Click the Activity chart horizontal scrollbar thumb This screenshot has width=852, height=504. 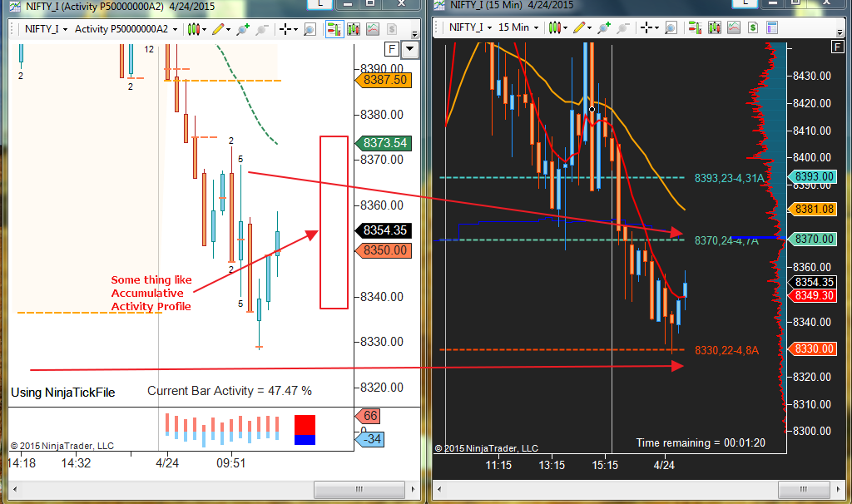click(359, 489)
